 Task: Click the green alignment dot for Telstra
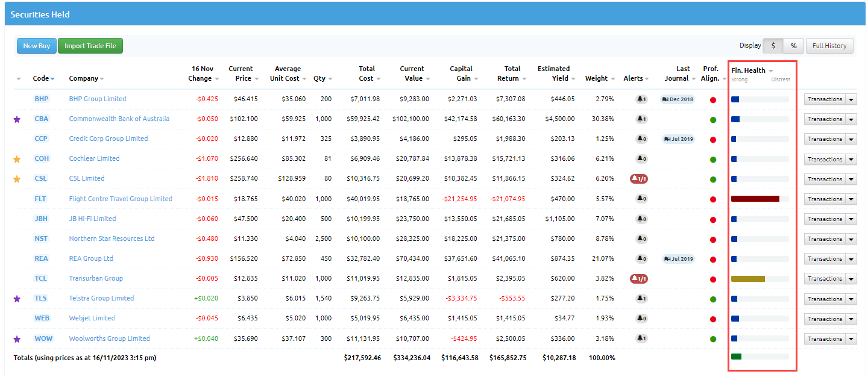[x=713, y=299]
